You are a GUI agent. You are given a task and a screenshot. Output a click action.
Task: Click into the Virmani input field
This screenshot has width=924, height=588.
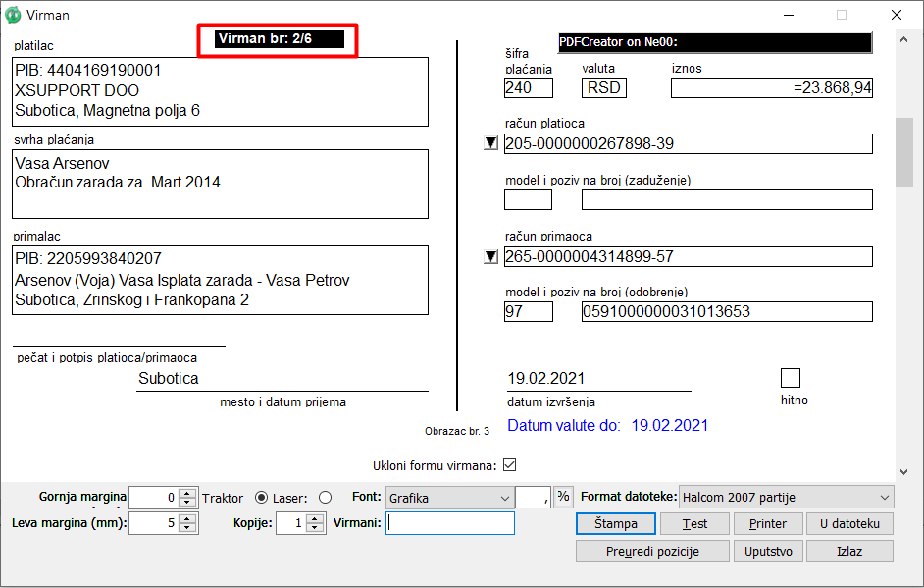(x=450, y=523)
